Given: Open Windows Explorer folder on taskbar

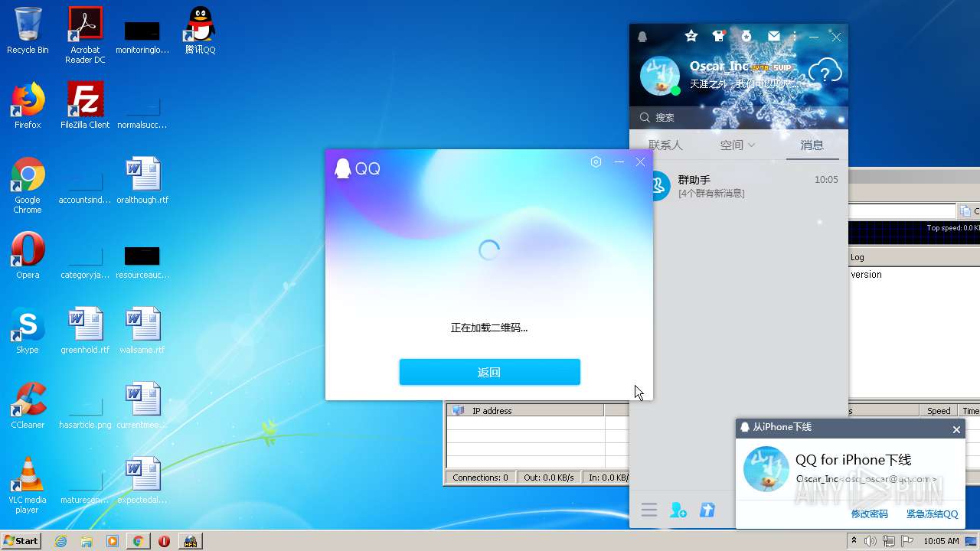Looking at the screenshot, I should pos(87,541).
